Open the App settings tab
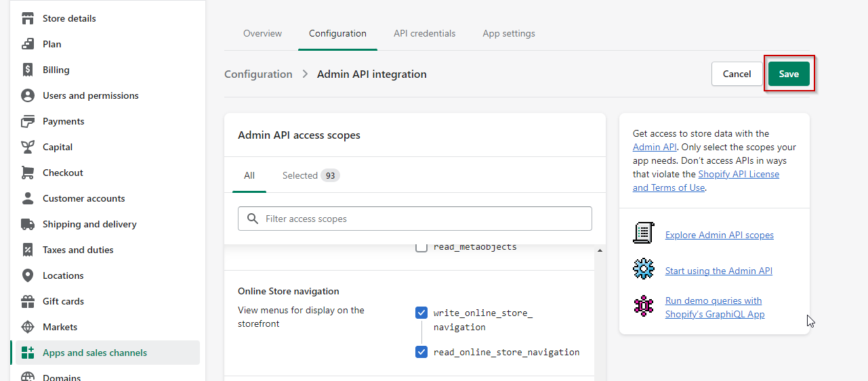The image size is (868, 381). click(509, 33)
